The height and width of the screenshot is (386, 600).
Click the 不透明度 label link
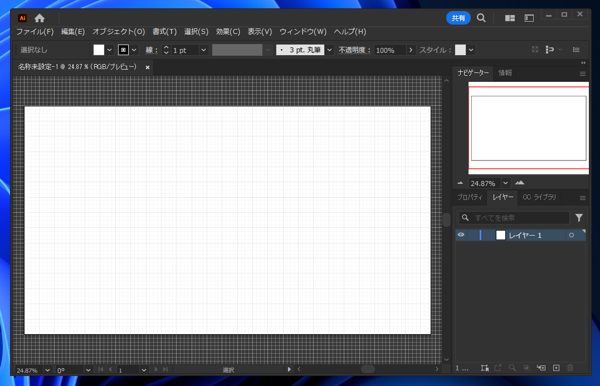(x=354, y=50)
